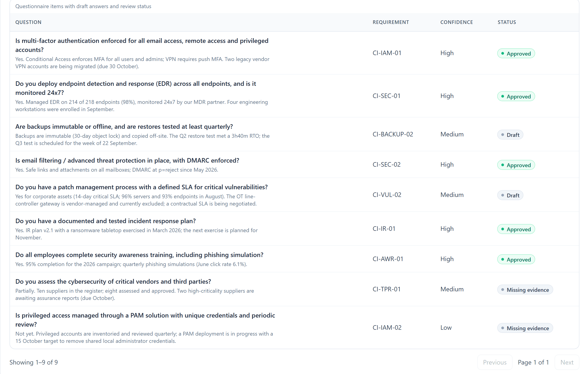Viewport: 588px width, 374px height.
Task: Click requirement ID CI-VUL-02
Action: [x=387, y=195]
